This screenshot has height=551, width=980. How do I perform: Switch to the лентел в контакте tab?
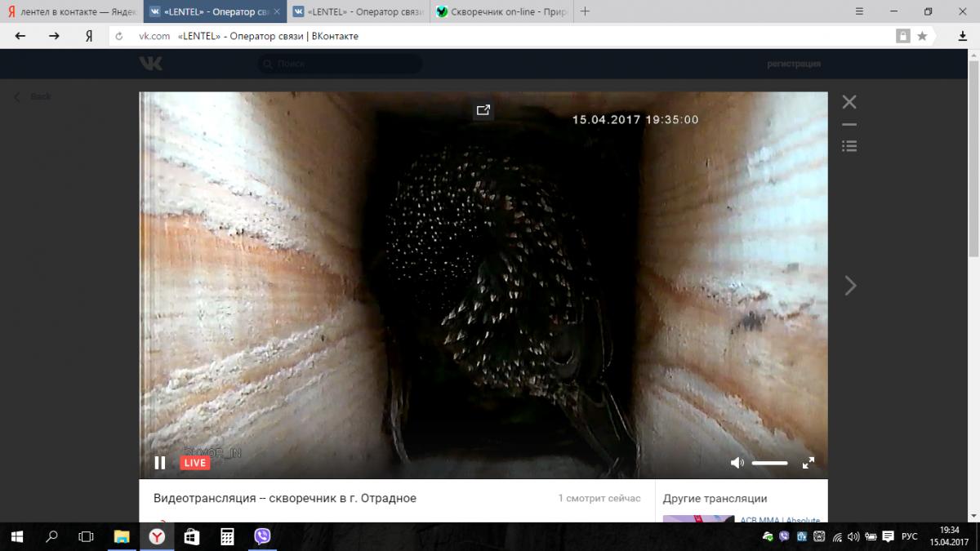point(69,11)
